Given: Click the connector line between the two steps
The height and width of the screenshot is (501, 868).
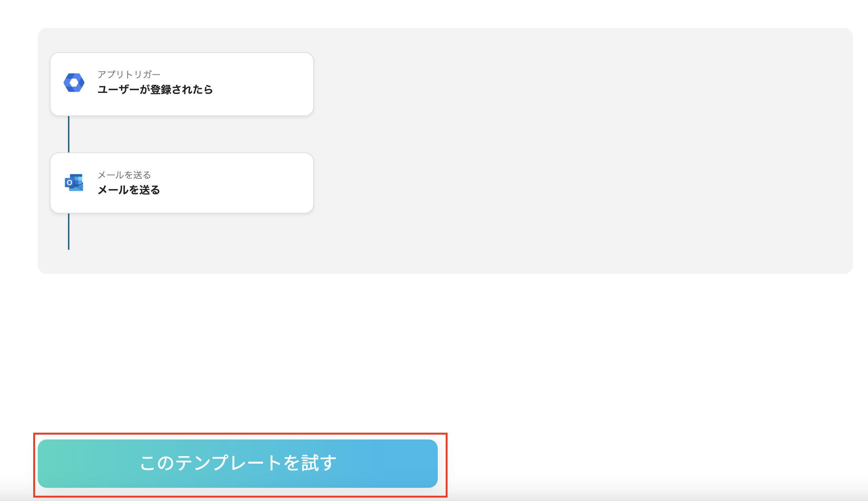Looking at the screenshot, I should tap(68, 134).
